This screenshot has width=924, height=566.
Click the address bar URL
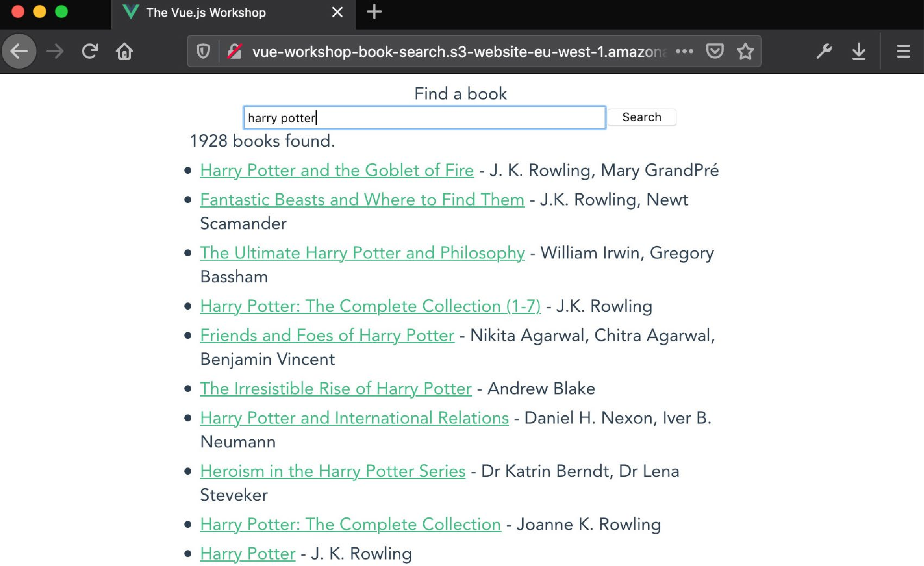click(x=459, y=52)
